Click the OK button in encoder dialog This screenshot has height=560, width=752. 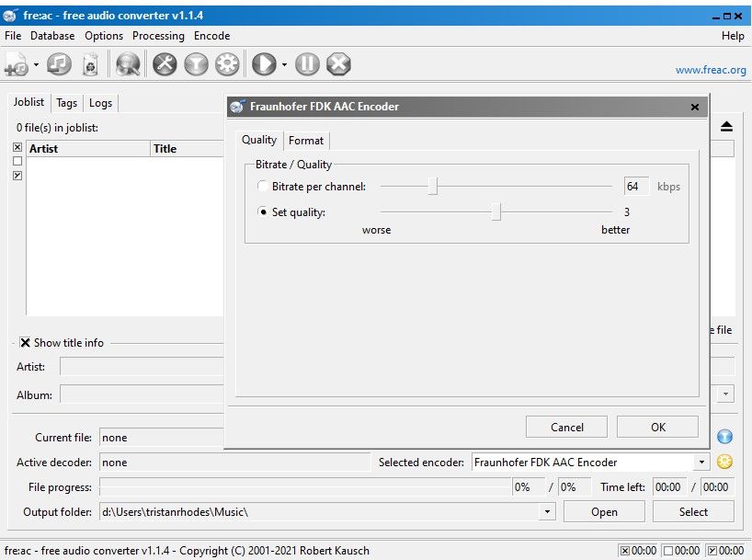point(657,427)
